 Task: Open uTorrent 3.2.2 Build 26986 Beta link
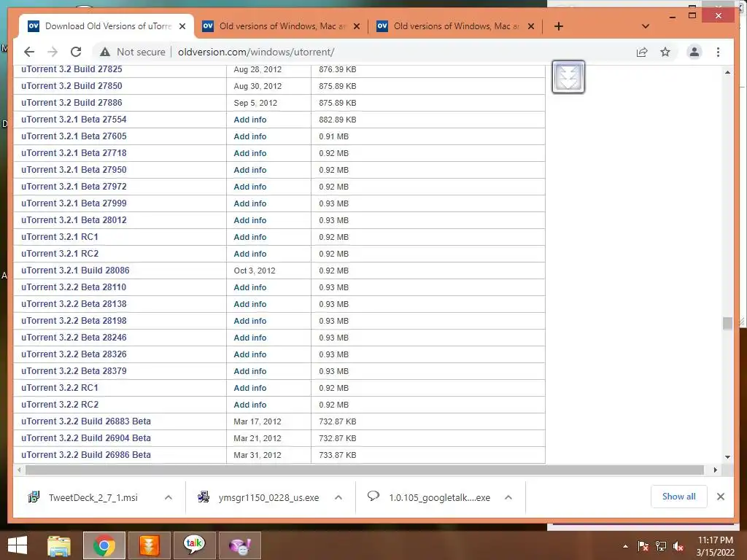(86, 455)
